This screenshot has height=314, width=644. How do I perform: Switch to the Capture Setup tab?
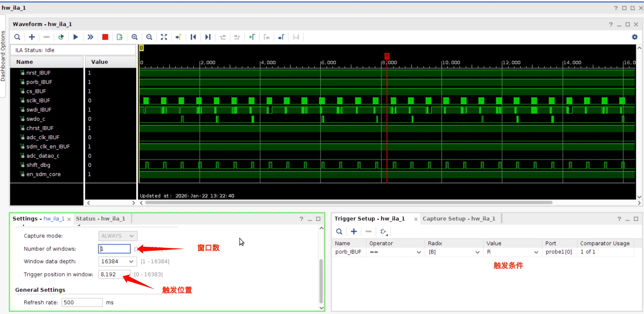click(x=458, y=219)
